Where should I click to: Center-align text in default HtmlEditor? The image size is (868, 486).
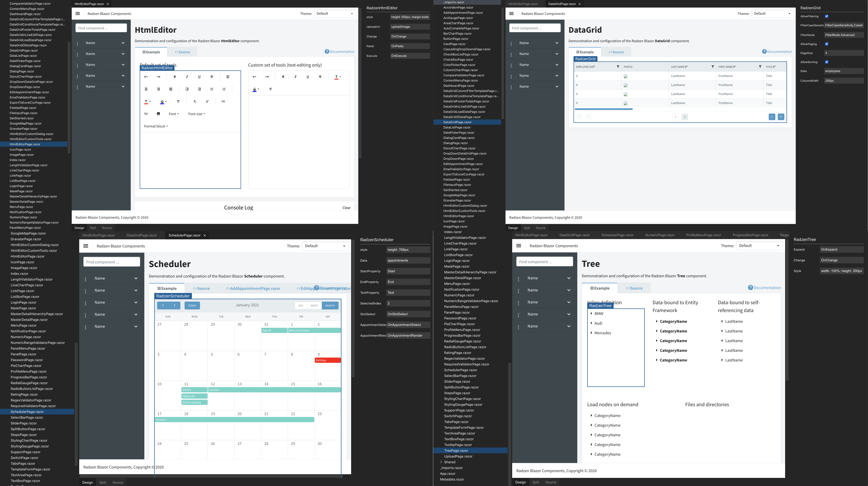click(x=146, y=89)
